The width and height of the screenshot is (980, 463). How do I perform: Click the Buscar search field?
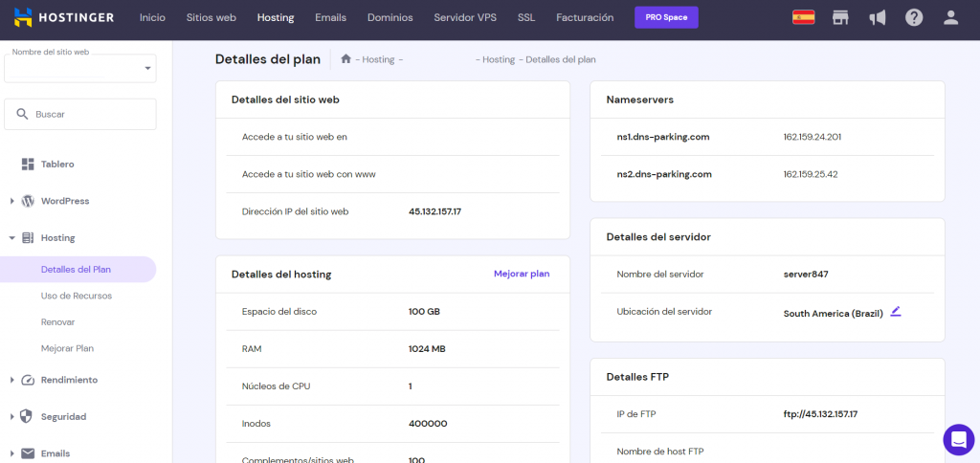(80, 114)
